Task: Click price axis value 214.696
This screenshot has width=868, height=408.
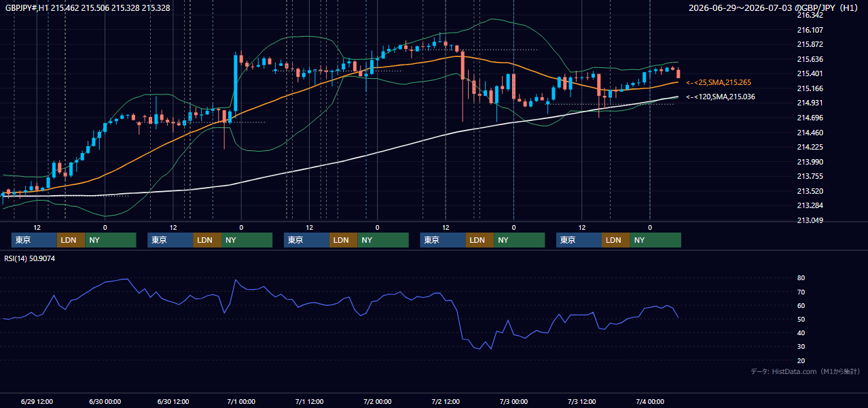Action: click(810, 118)
